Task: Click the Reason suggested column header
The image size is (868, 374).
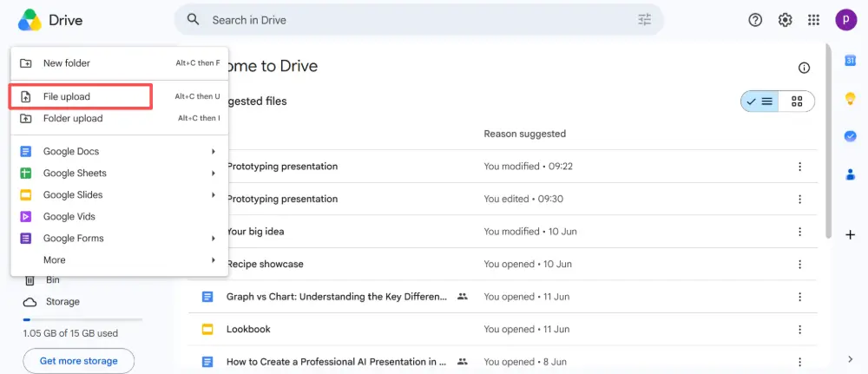Action: (525, 134)
